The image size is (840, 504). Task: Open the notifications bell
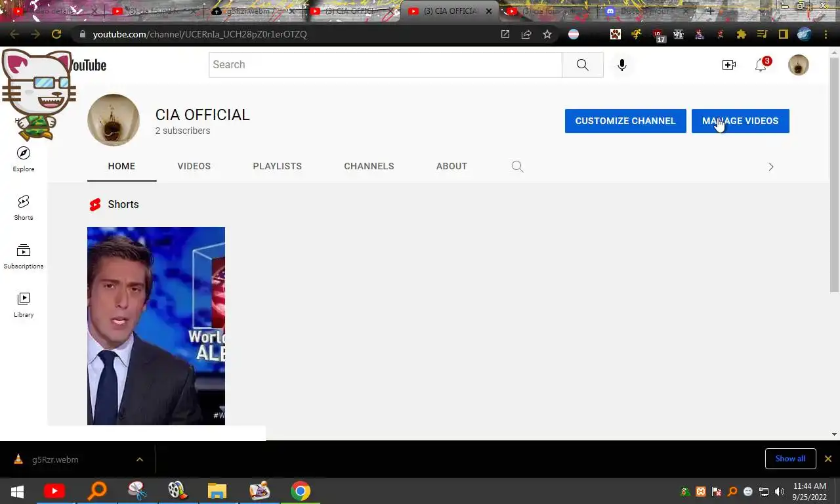(x=761, y=65)
